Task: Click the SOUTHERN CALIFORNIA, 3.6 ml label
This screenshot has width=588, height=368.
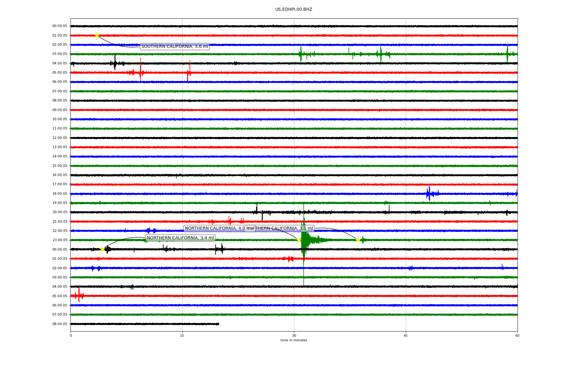Action: [175, 47]
